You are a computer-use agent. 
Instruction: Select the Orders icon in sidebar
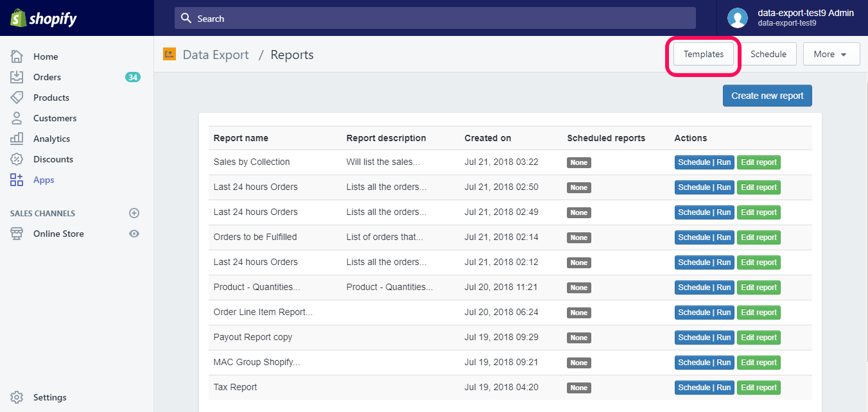[x=17, y=77]
